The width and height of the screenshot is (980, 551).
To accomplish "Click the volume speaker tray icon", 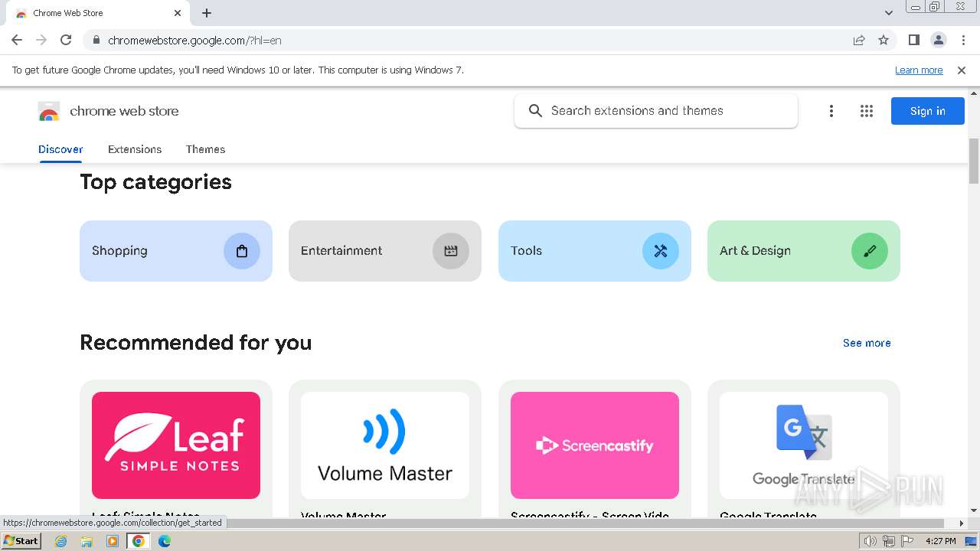I will coord(871,541).
